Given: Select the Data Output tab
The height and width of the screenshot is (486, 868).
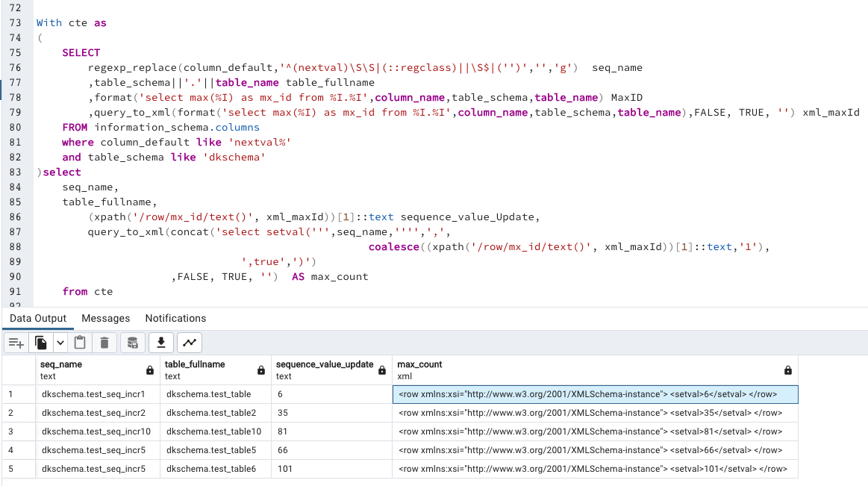Looking at the screenshot, I should click(x=37, y=318).
